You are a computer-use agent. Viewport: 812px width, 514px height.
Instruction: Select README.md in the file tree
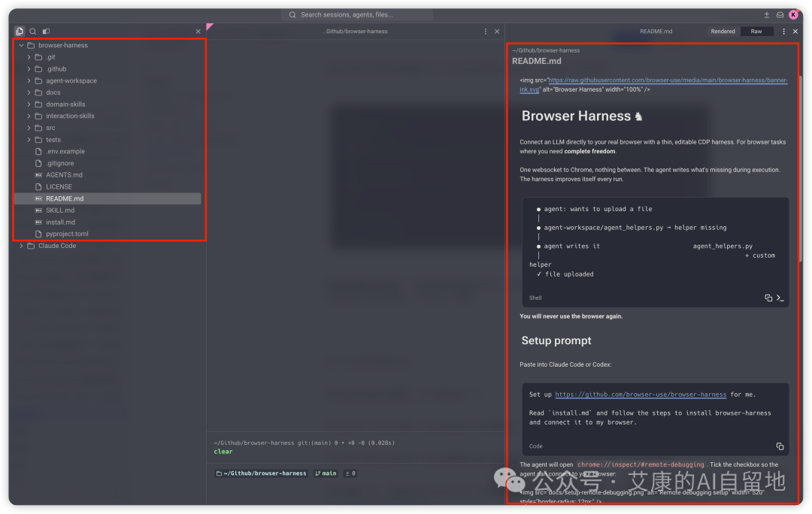tap(108, 198)
